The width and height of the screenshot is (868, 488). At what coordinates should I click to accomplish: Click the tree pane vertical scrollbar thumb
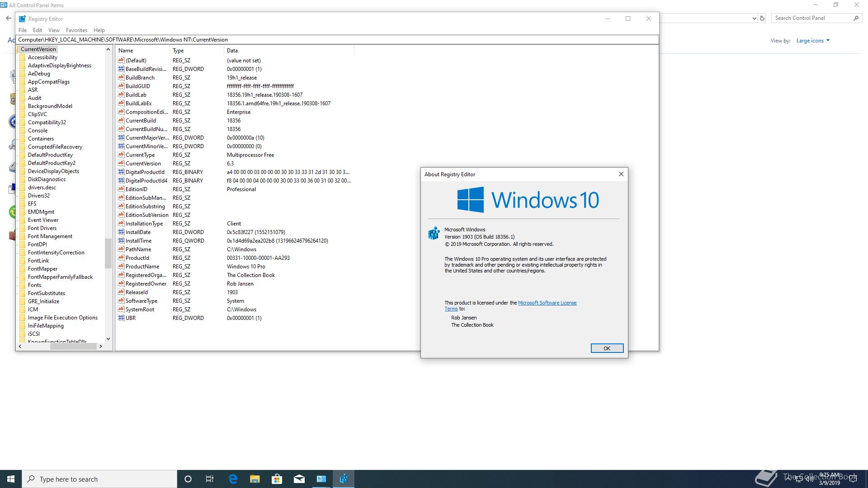pos(108,253)
